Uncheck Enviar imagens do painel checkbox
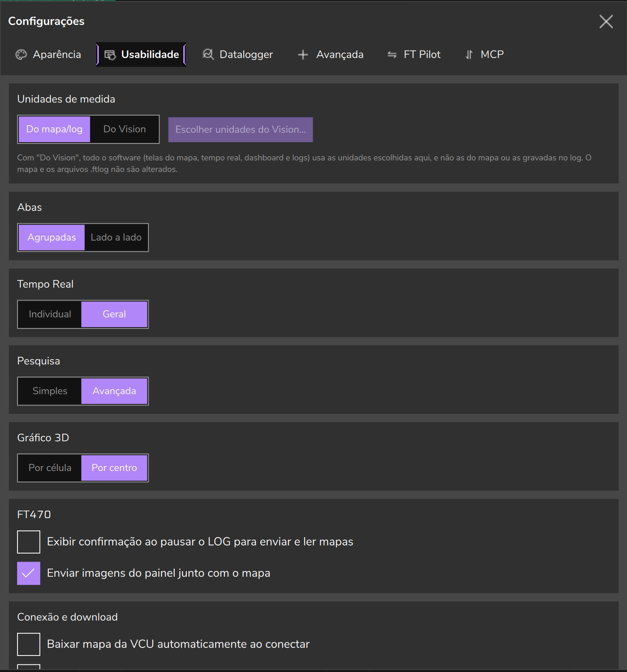The height and width of the screenshot is (672, 627). pos(29,573)
